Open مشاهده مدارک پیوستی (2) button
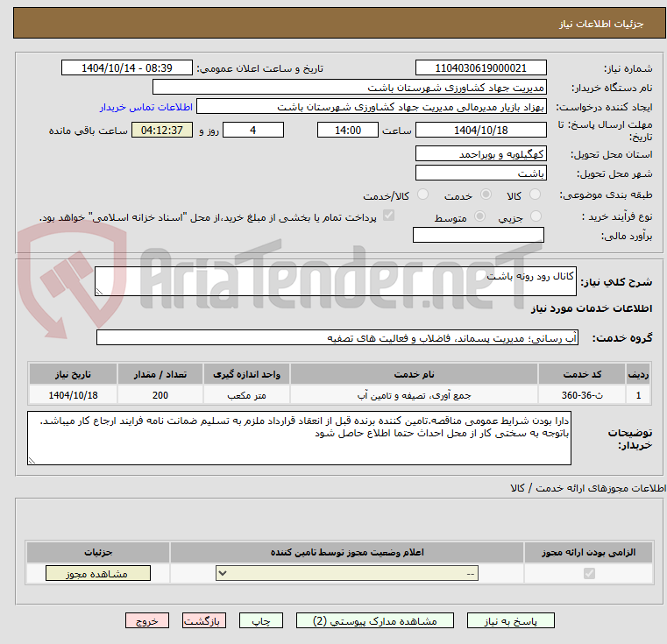This screenshot has height=644, width=667. pyautogui.click(x=375, y=620)
